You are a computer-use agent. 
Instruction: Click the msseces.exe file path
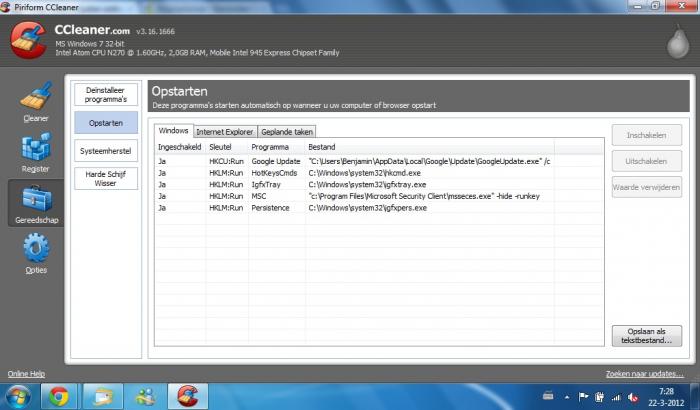(x=424, y=196)
